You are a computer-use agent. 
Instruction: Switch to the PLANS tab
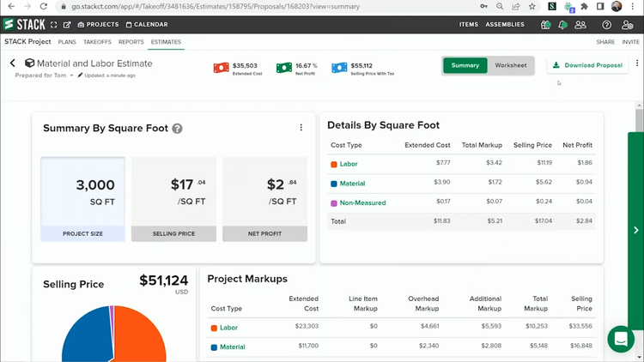tap(67, 42)
